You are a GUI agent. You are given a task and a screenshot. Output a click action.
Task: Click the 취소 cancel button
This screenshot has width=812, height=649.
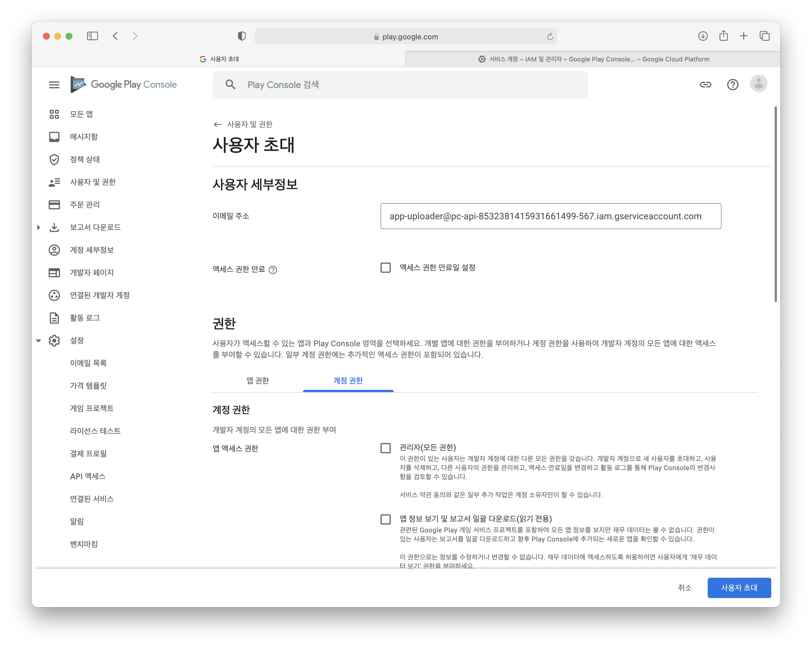tap(684, 588)
